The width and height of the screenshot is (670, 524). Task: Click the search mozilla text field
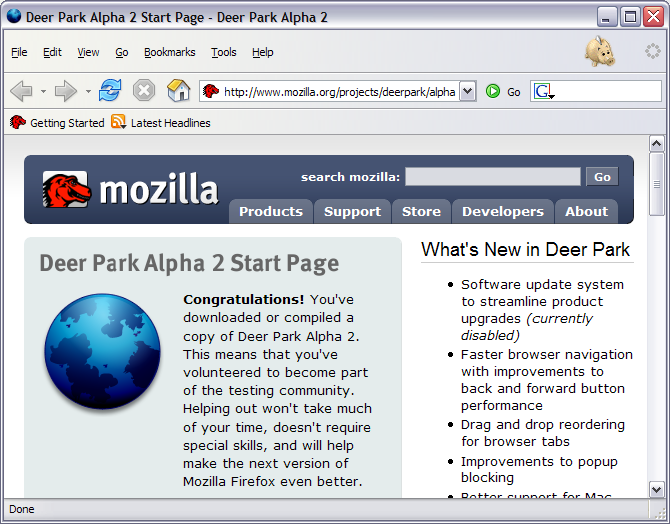tap(492, 177)
